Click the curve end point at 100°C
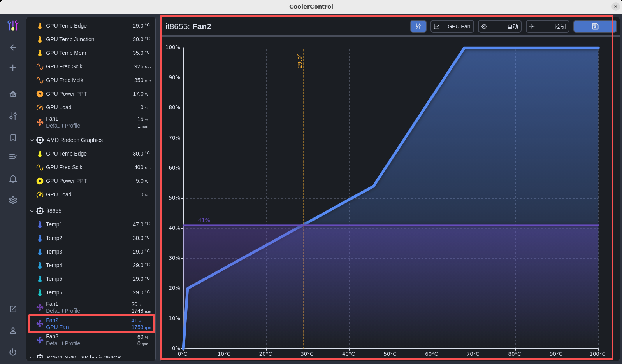The height and width of the screenshot is (364, 622). click(x=598, y=48)
